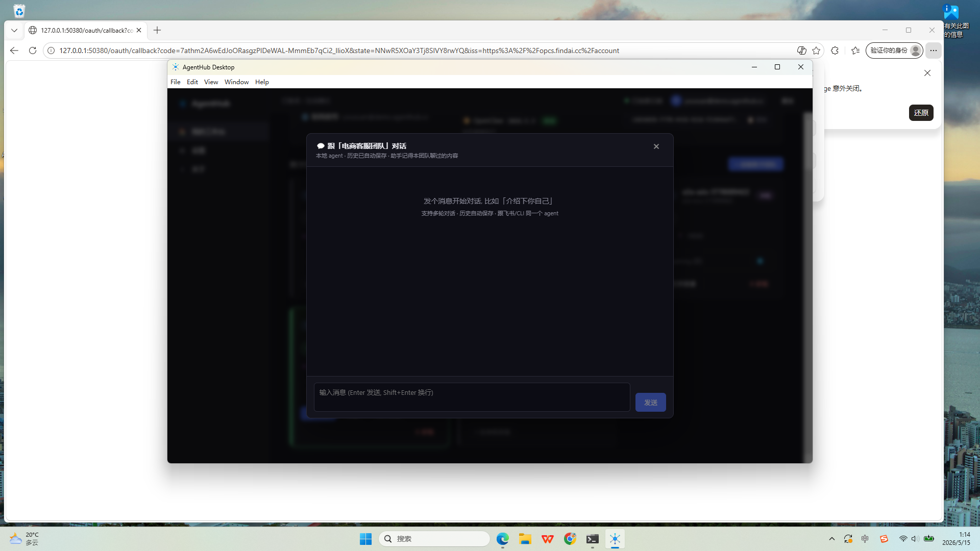Screen dimensions: 980x551
Task: Click the 验证你的身份 profile button
Action: pyautogui.click(x=894, y=51)
